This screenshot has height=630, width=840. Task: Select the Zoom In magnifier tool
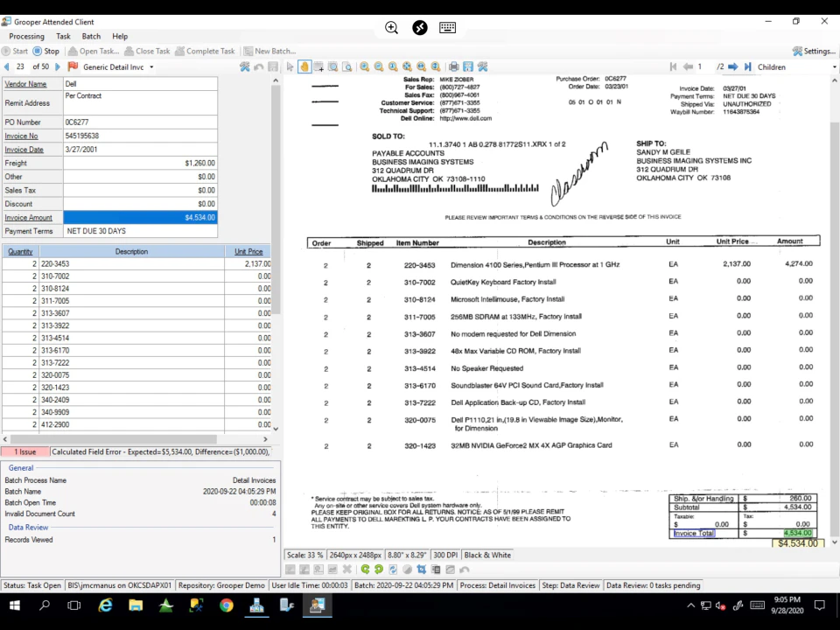[x=365, y=66]
